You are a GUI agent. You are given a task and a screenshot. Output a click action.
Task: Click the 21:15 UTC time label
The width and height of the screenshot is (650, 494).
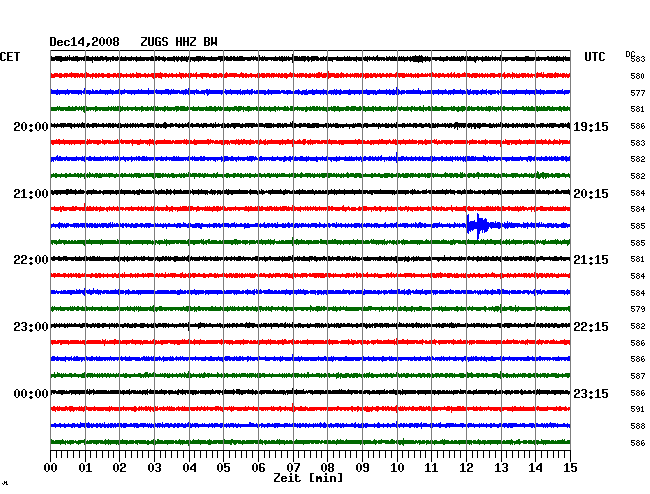click(591, 260)
